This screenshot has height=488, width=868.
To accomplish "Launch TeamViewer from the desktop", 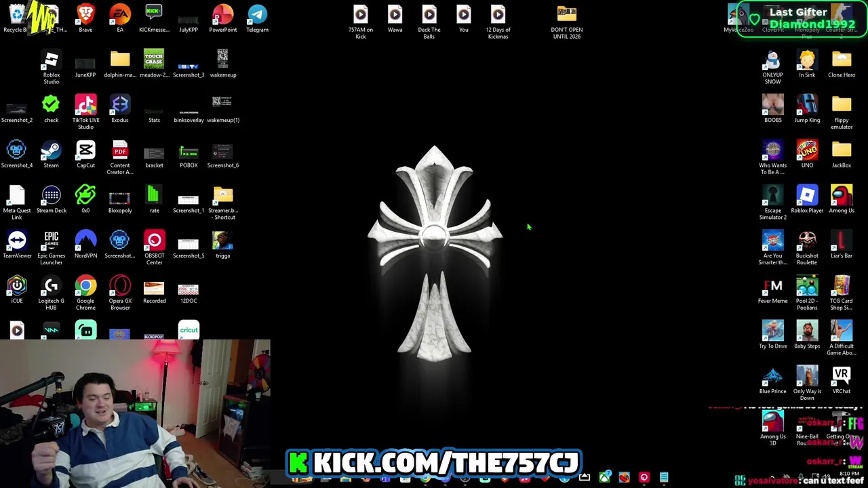I will 17,244.
